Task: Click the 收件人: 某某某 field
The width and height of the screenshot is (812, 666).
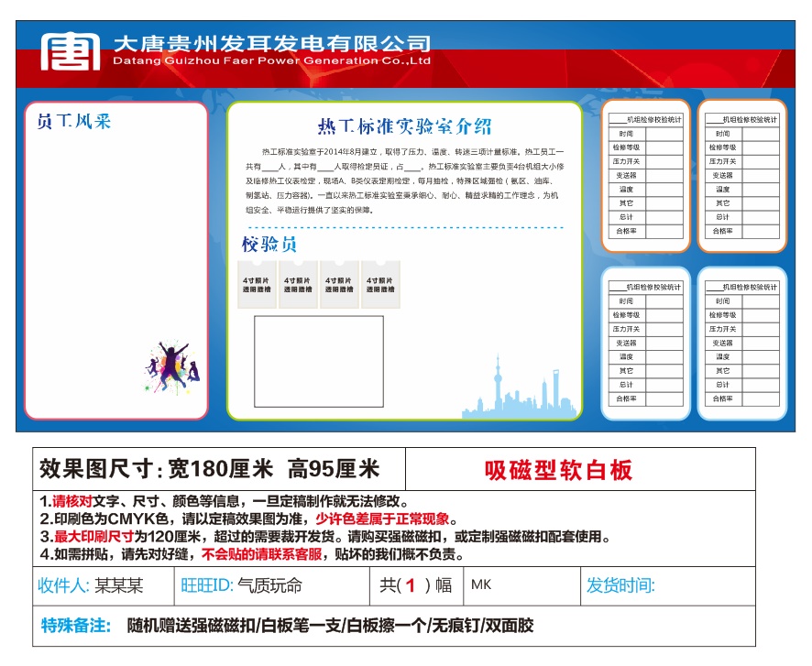Action: pyautogui.click(x=104, y=585)
